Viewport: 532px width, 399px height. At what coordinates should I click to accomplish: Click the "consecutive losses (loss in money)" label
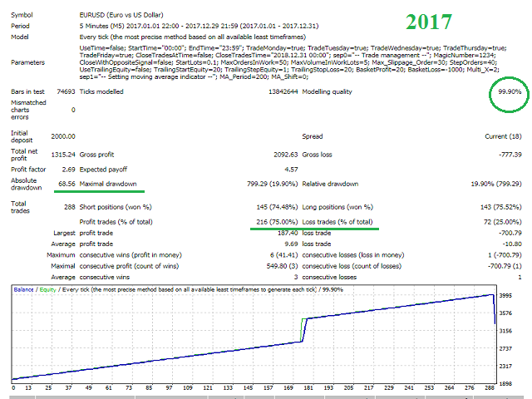pyautogui.click(x=353, y=255)
